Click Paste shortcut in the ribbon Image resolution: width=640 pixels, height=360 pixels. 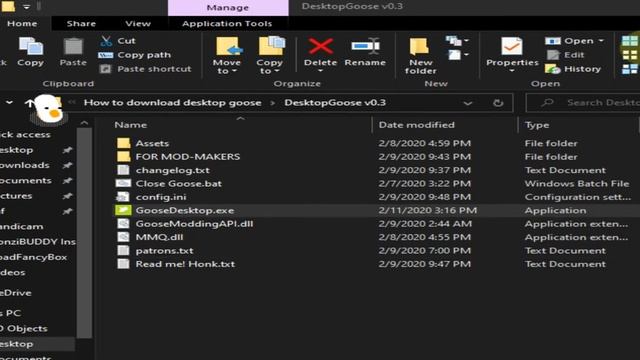click(x=145, y=69)
